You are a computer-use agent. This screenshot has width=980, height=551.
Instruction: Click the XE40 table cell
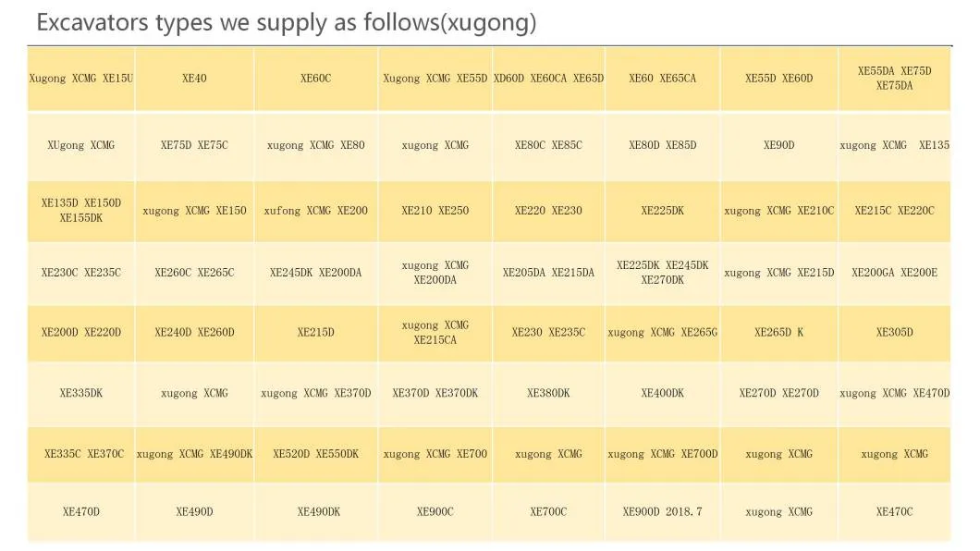point(194,79)
